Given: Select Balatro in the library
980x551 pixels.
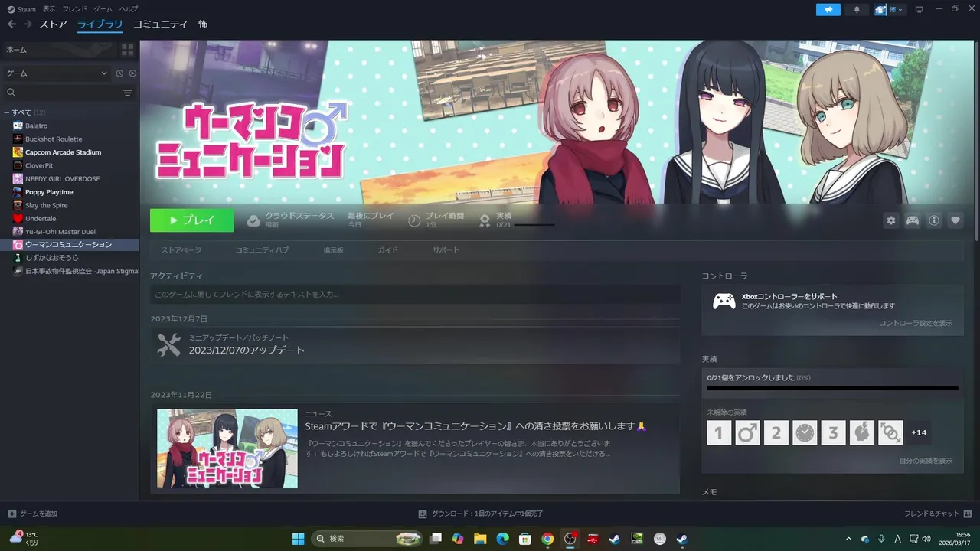Looking at the screenshot, I should [36, 126].
